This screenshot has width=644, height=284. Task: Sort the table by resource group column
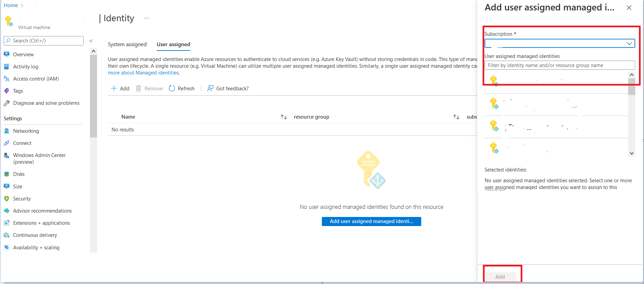click(456, 117)
